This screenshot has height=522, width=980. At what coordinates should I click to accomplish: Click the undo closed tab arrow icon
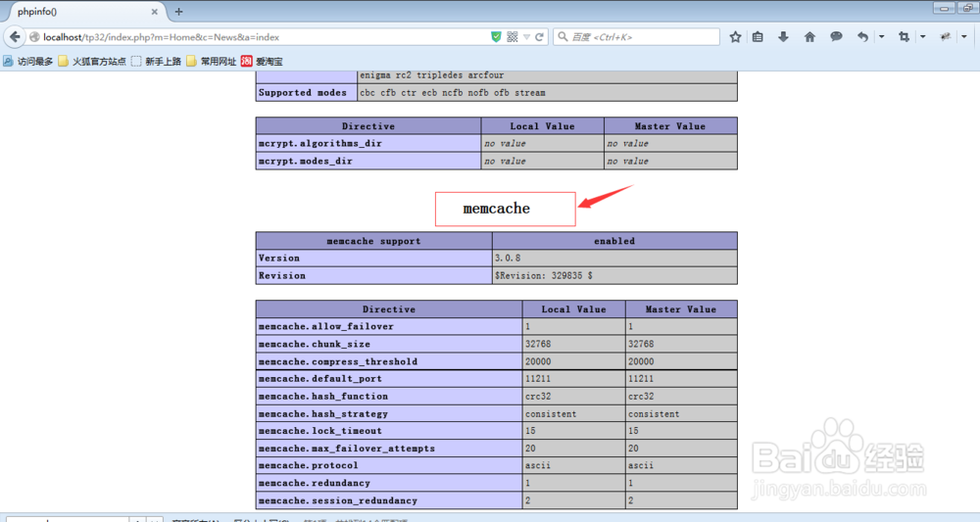point(862,37)
